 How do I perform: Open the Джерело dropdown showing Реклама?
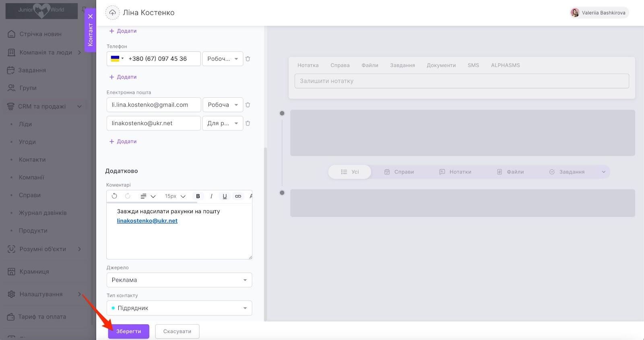(179, 280)
